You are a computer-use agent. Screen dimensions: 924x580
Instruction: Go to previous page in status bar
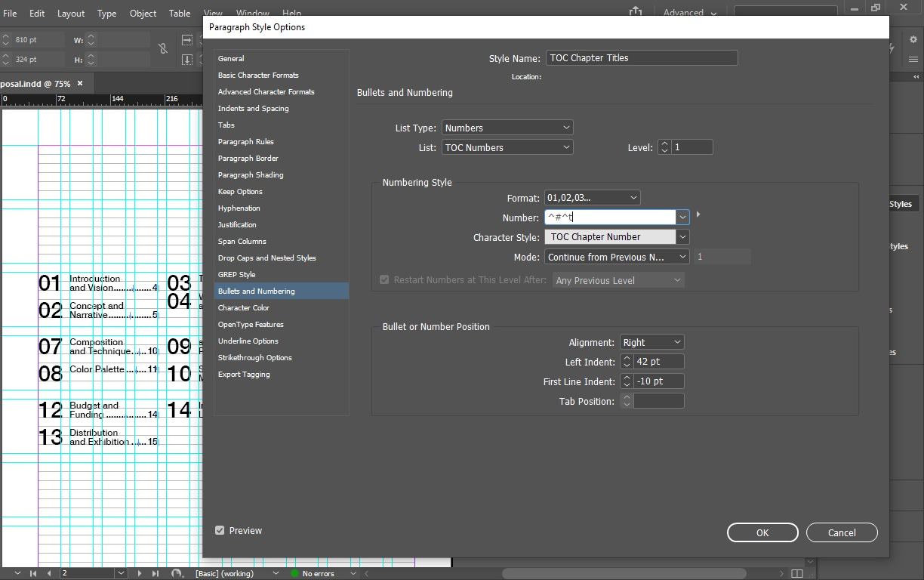coord(49,573)
